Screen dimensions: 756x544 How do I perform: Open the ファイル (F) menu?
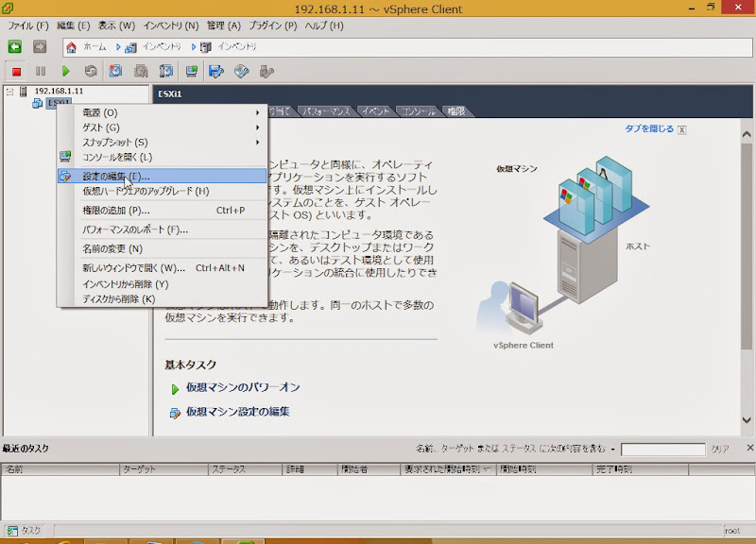(28, 26)
